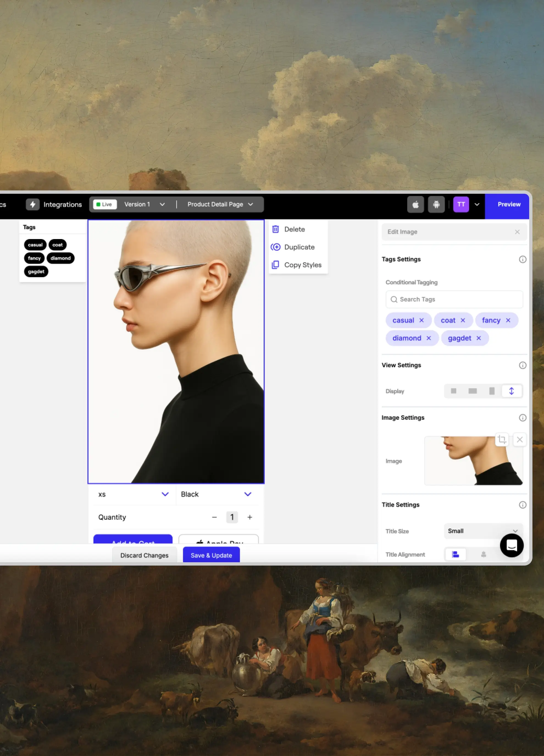This screenshot has height=756, width=544.
Task: Click the crop icon on image thumbnail
Action: [x=502, y=439]
